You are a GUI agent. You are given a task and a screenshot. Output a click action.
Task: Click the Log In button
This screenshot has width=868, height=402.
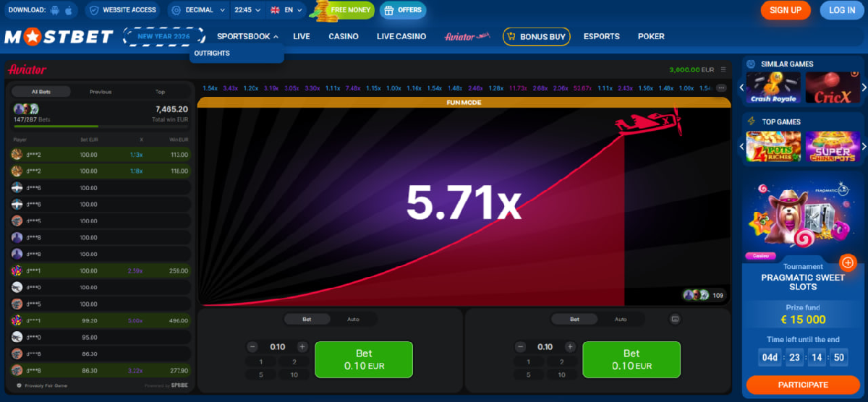click(842, 10)
